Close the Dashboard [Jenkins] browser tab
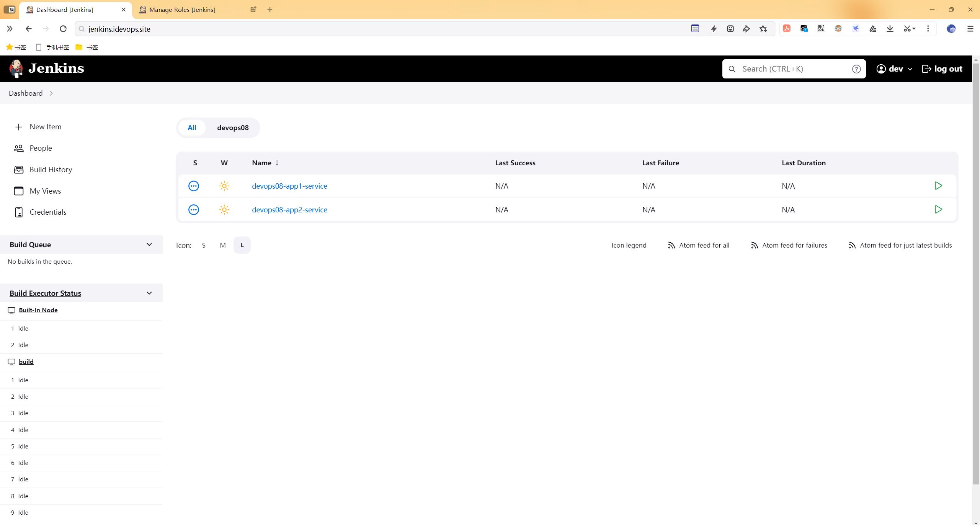Screen dimensions: 980x525 (124, 10)
